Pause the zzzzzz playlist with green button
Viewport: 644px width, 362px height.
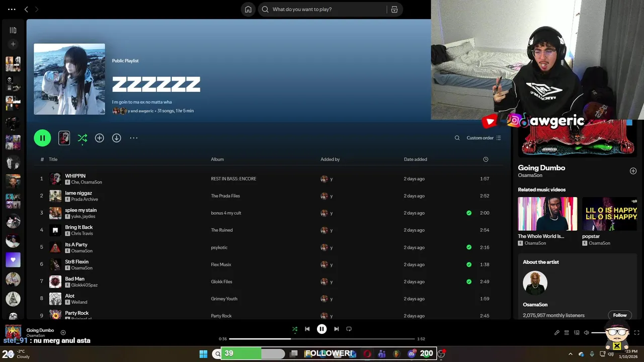coord(42,138)
